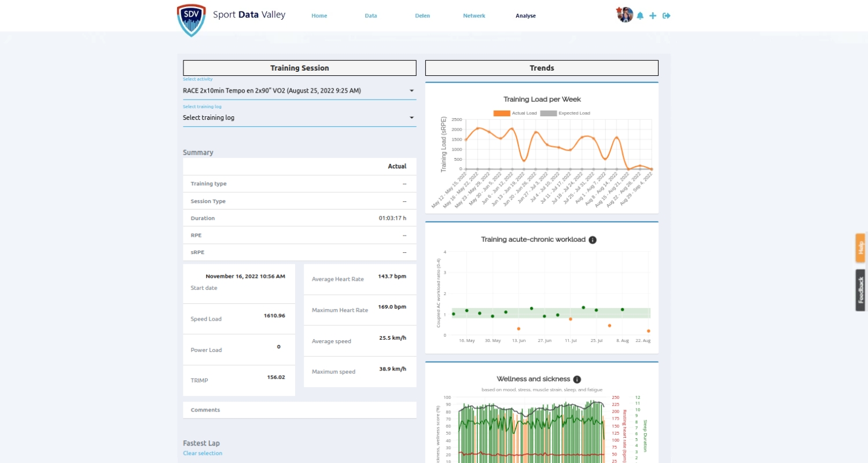Open the Help side tab

860,248
